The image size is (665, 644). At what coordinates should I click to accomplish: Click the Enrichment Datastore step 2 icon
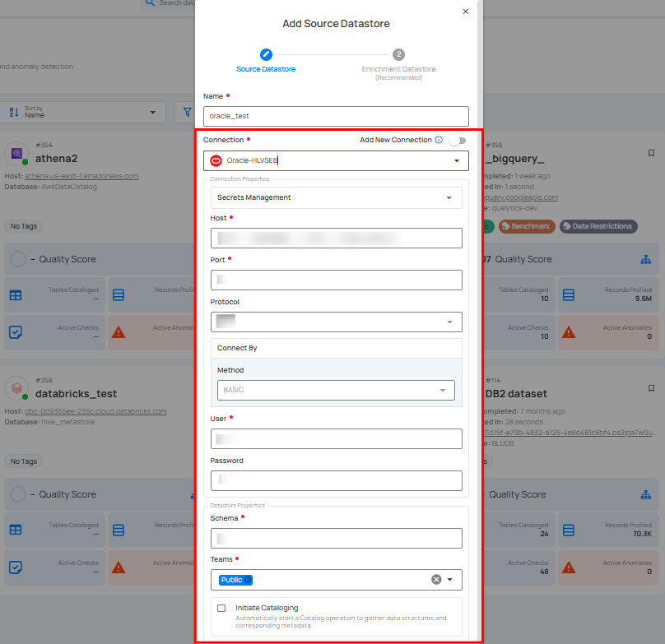pos(398,54)
